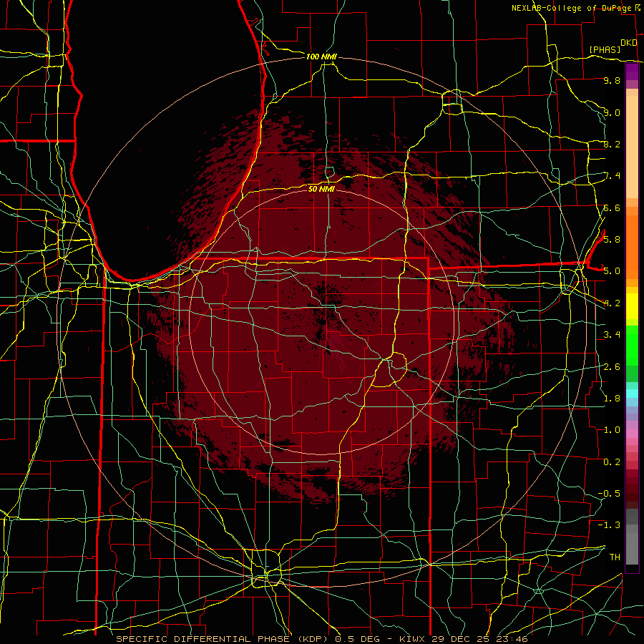Click the 29 DEC 25 date text
This screenshot has width=644, height=644.
pos(460,639)
